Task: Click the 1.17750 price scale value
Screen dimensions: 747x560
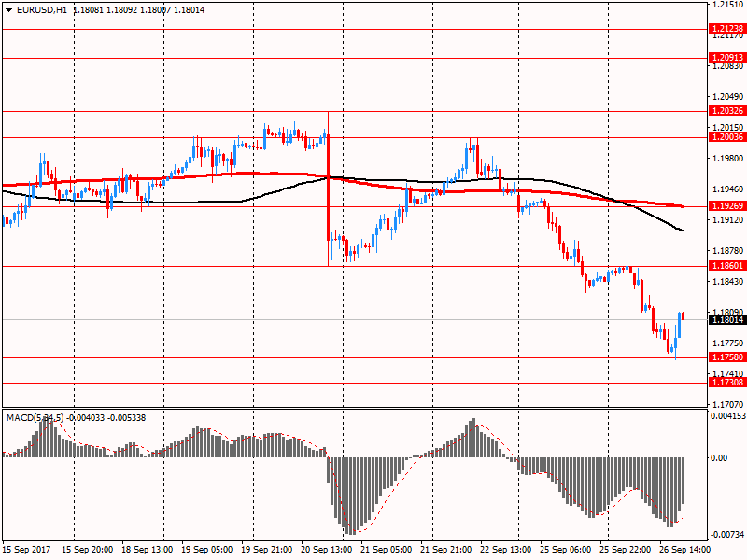Action: point(728,343)
